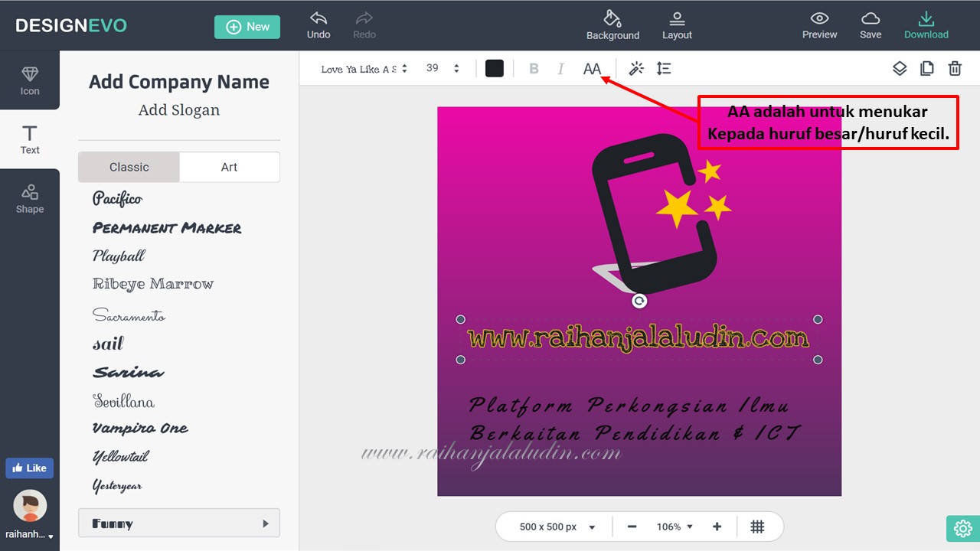Open the Love Ya Like A Sister font dropdown

364,69
